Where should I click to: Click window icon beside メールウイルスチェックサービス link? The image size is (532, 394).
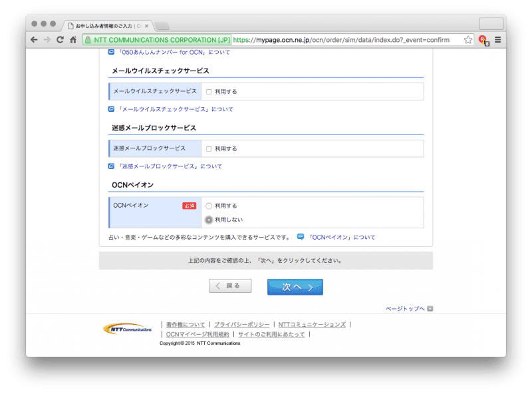[111, 109]
